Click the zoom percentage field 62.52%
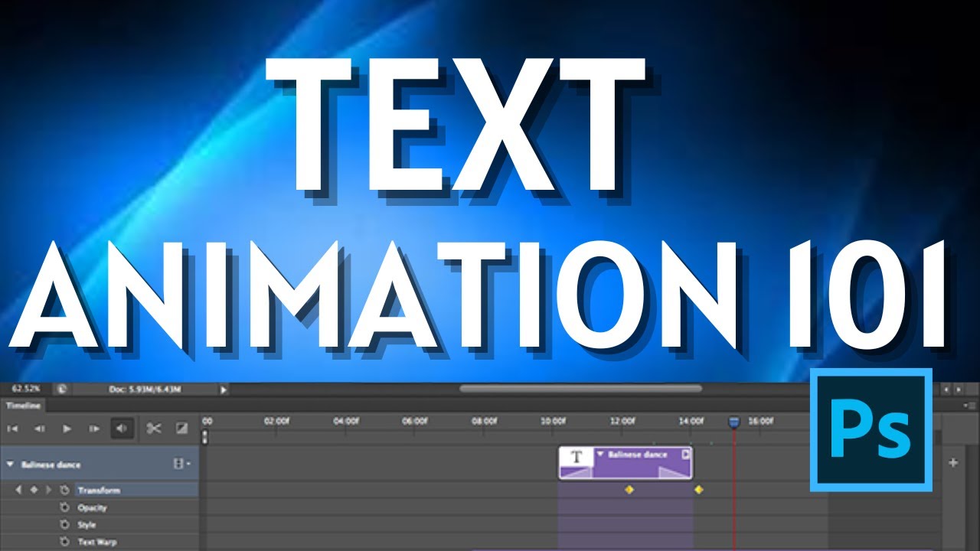Image resolution: width=980 pixels, height=551 pixels. tap(25, 390)
